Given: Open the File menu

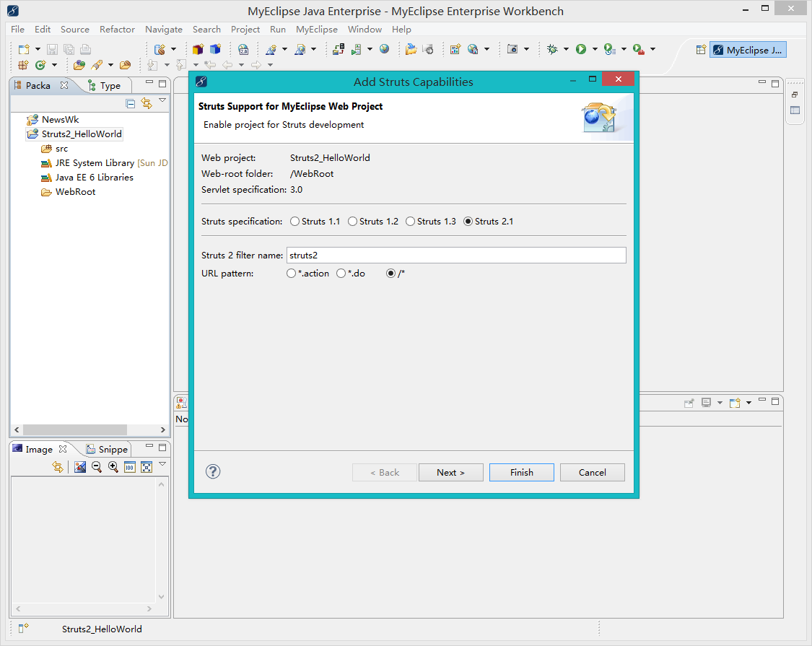Looking at the screenshot, I should click(17, 30).
